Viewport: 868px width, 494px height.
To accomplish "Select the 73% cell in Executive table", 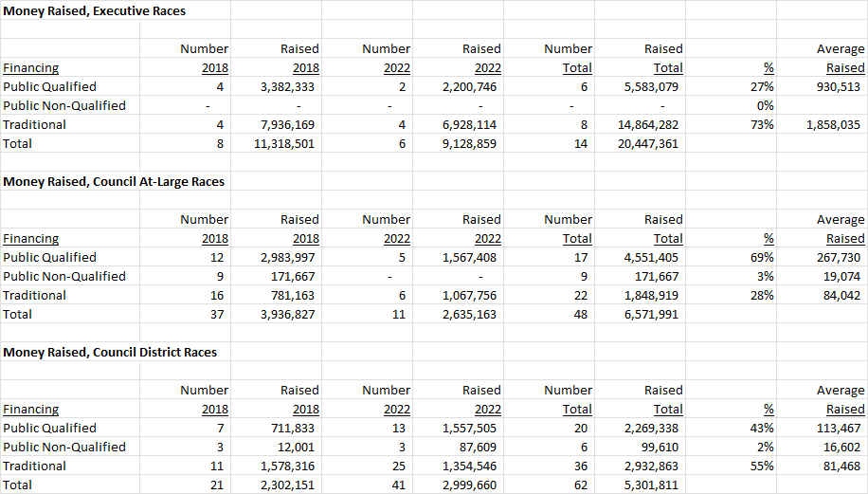I will (x=762, y=124).
